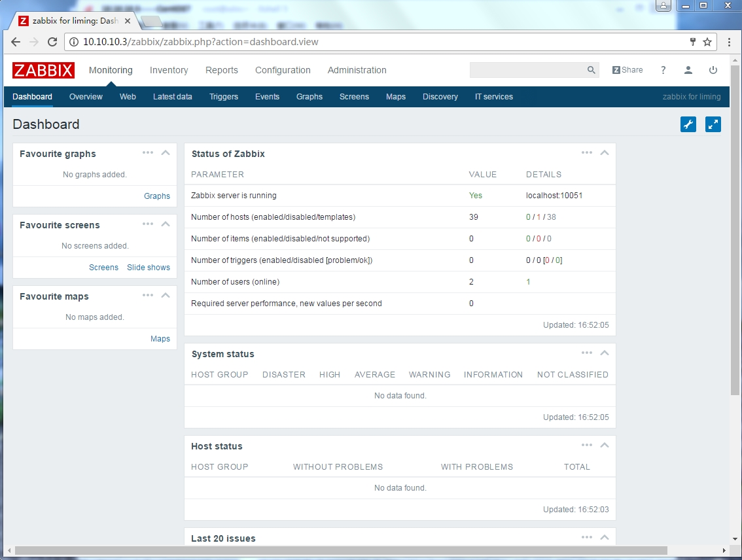Open the Maps submenu tab
This screenshot has height=560, width=742.
click(396, 96)
